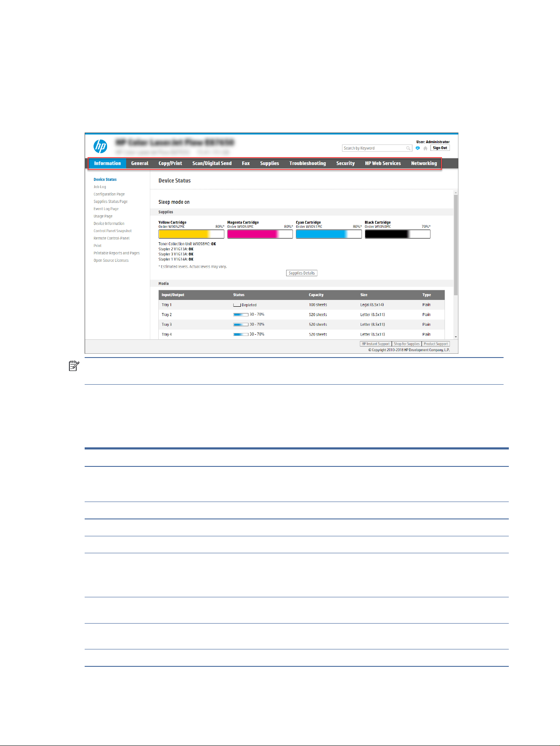Open Printable Reports and Pages

(x=116, y=253)
